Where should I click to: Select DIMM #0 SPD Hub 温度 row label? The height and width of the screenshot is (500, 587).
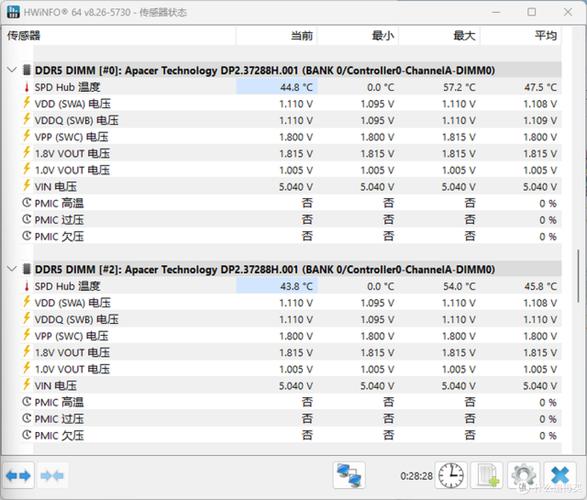tap(67, 87)
